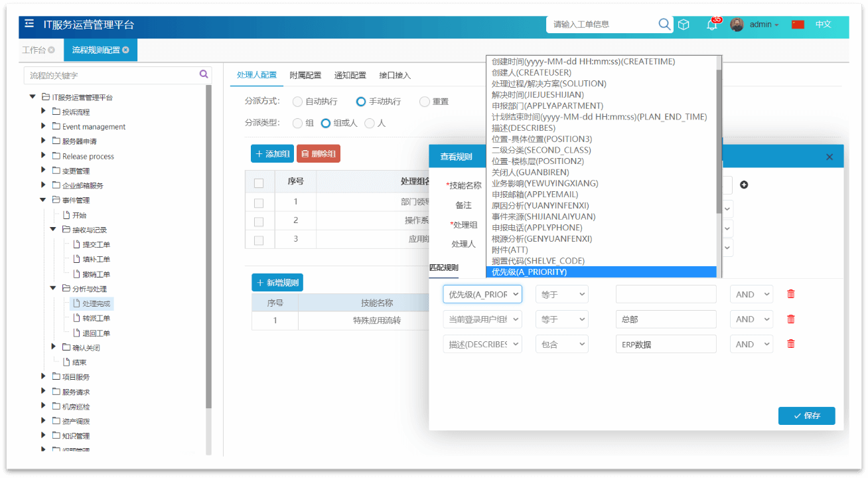Check the checkbox for row 1 in the group table
The image size is (868, 478).
click(x=259, y=202)
